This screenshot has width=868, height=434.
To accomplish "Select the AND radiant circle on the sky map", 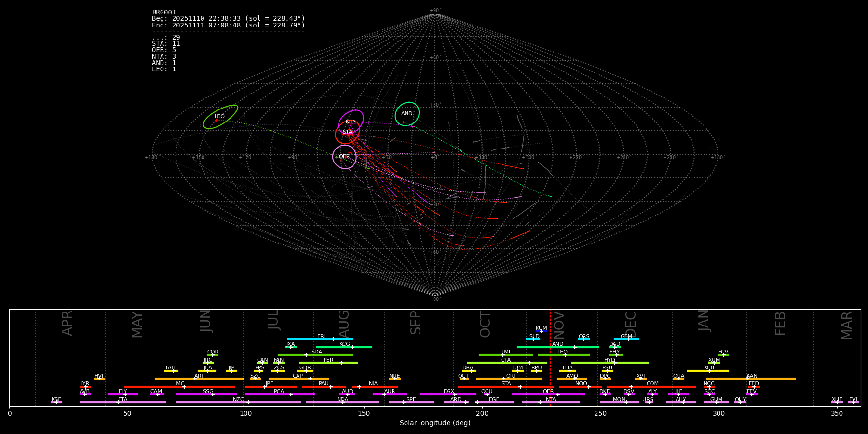I will [407, 114].
